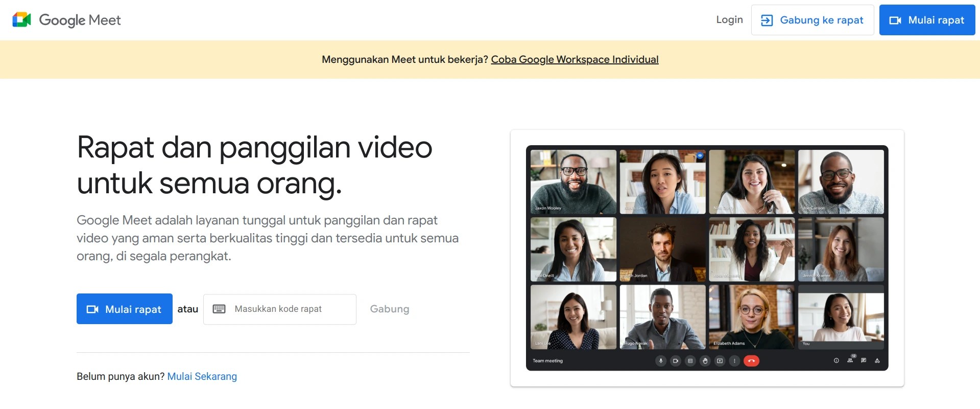Click the camera icon on header Mulai rapat
The width and height of the screenshot is (980, 409).
[895, 20]
